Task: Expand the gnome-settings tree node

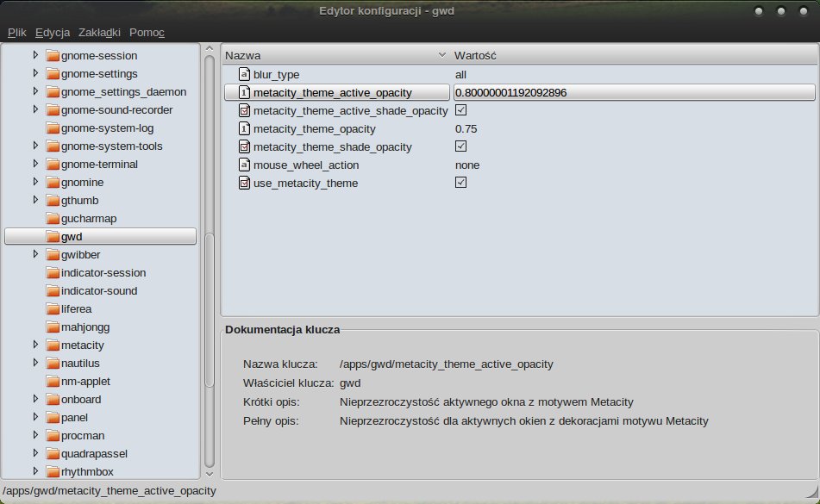Action: [35, 73]
